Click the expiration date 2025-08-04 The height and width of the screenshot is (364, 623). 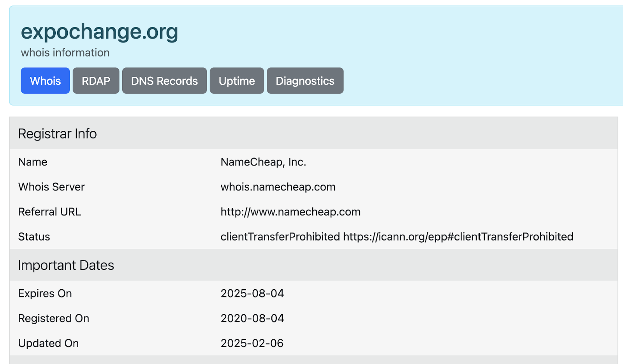252,294
